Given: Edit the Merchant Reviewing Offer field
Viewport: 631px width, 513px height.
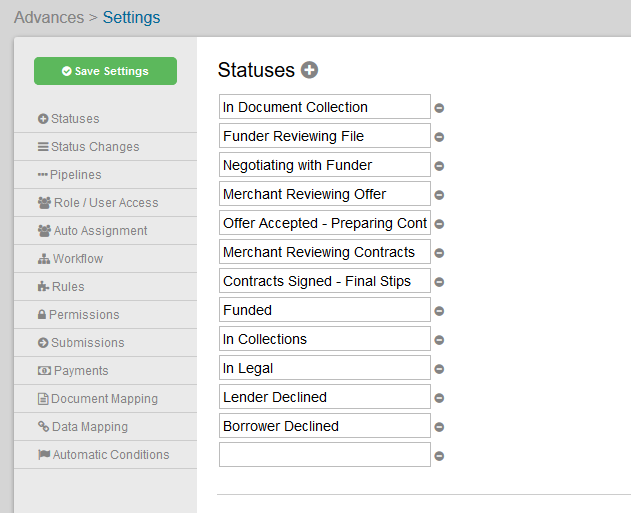Looking at the screenshot, I should (x=325, y=194).
